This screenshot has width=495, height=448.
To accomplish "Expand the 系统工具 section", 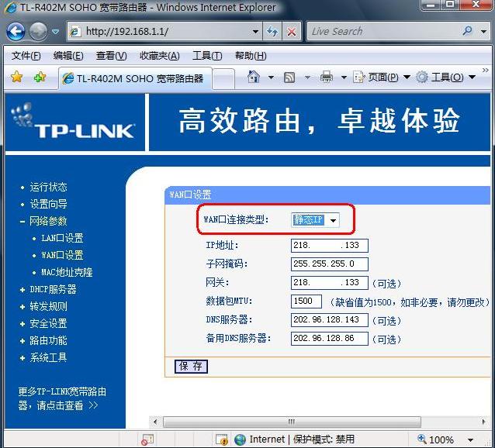I will pyautogui.click(x=48, y=357).
